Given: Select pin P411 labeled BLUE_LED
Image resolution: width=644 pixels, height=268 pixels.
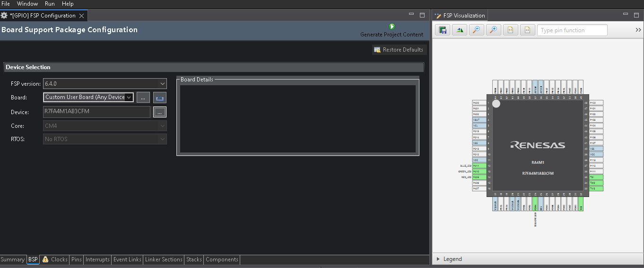Looking at the screenshot, I should 479,166.
